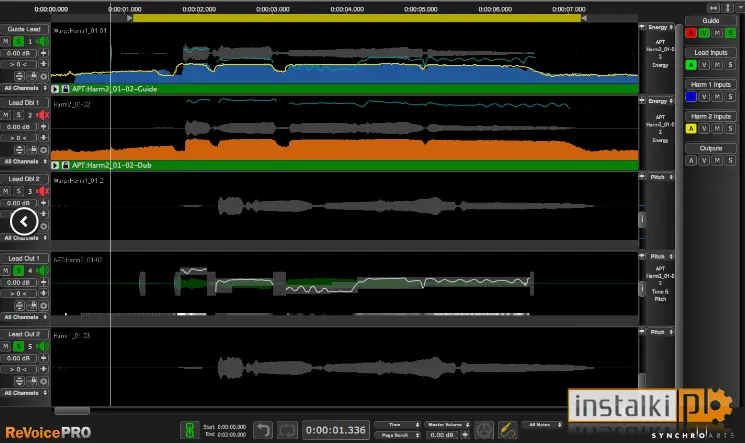Toggle solo S on Guide Lead track
The image size is (745, 443).
[x=18, y=41]
